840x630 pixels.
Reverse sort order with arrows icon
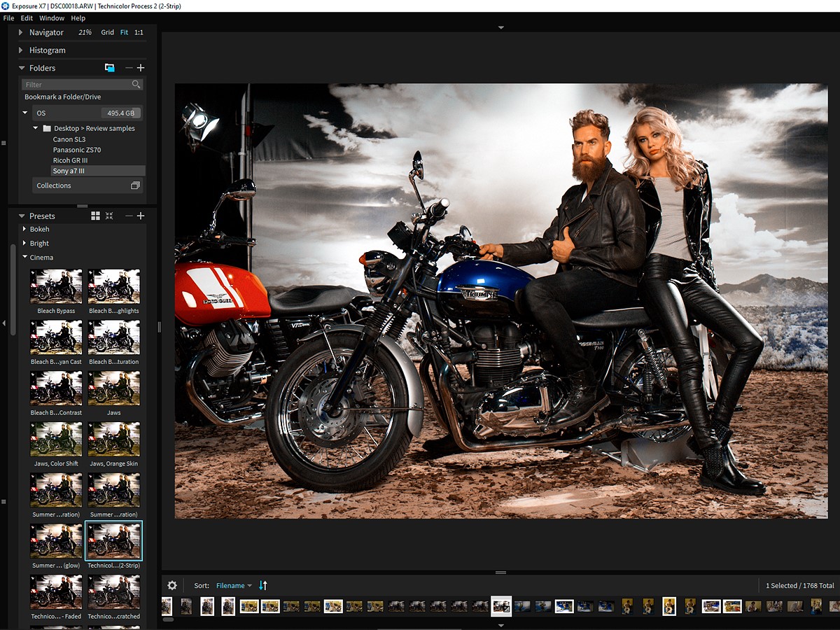tap(263, 585)
